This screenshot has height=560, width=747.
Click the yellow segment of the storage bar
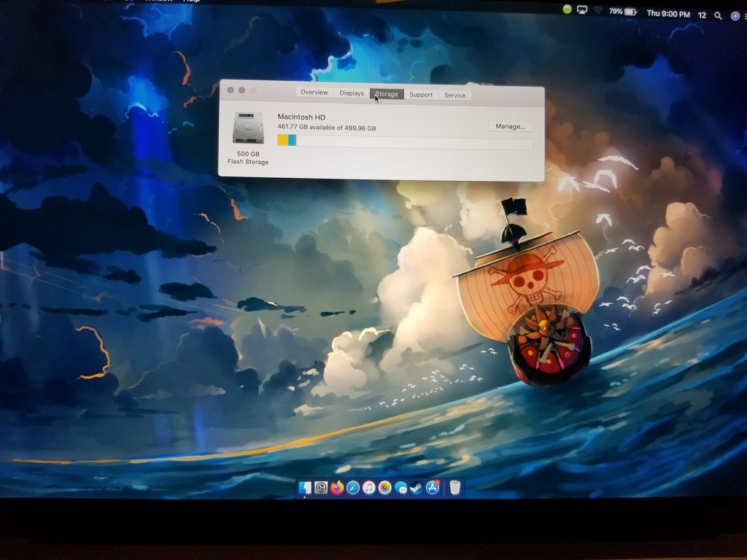point(283,139)
